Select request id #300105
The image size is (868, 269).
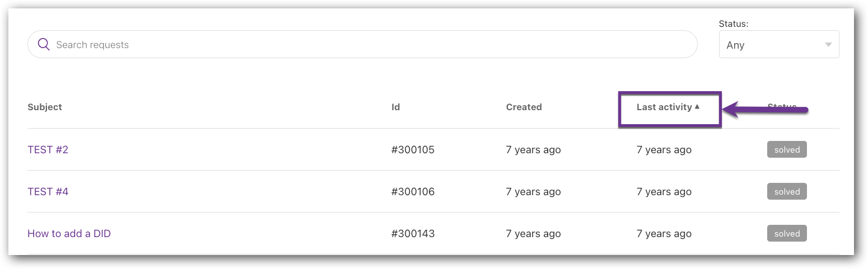[x=413, y=150]
